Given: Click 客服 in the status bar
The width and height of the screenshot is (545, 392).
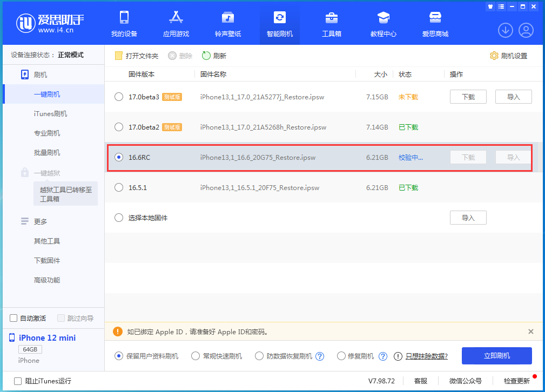Looking at the screenshot, I should click(x=421, y=381).
